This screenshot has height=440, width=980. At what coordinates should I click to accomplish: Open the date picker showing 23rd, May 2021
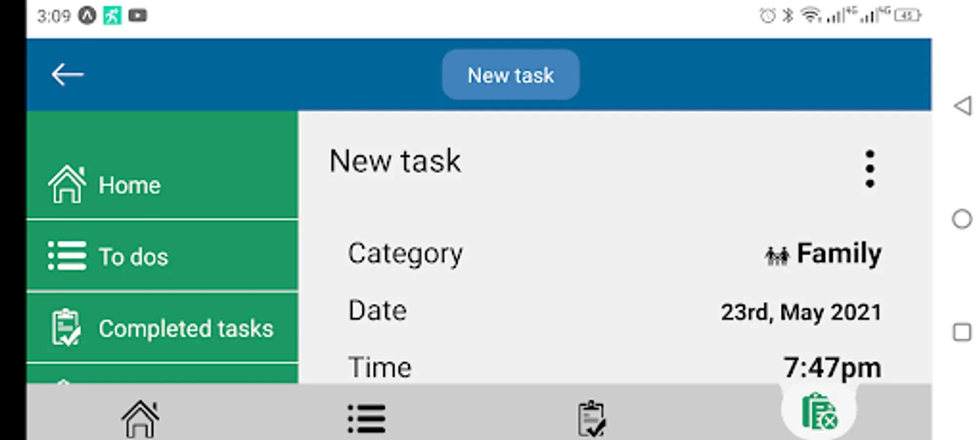point(801,312)
